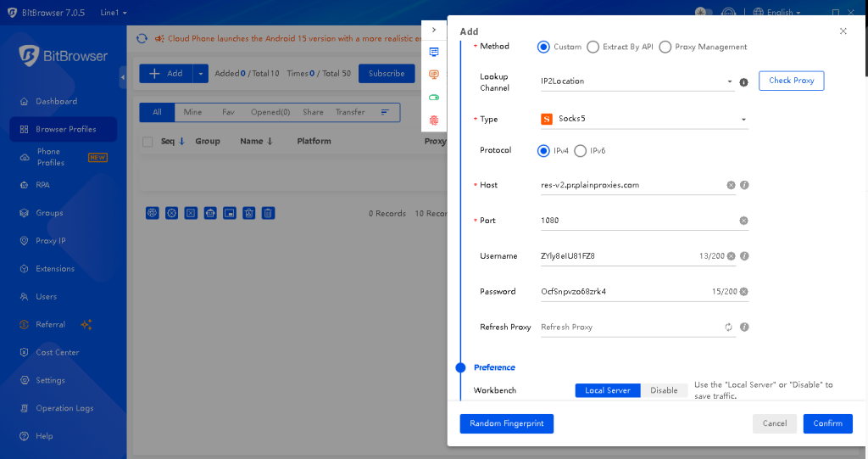
Task: Click the Settings gear icon in sidebar
Action: point(24,380)
